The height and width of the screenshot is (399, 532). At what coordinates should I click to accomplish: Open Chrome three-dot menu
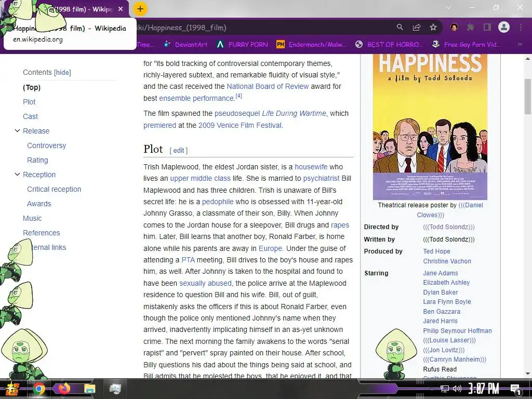521,27
